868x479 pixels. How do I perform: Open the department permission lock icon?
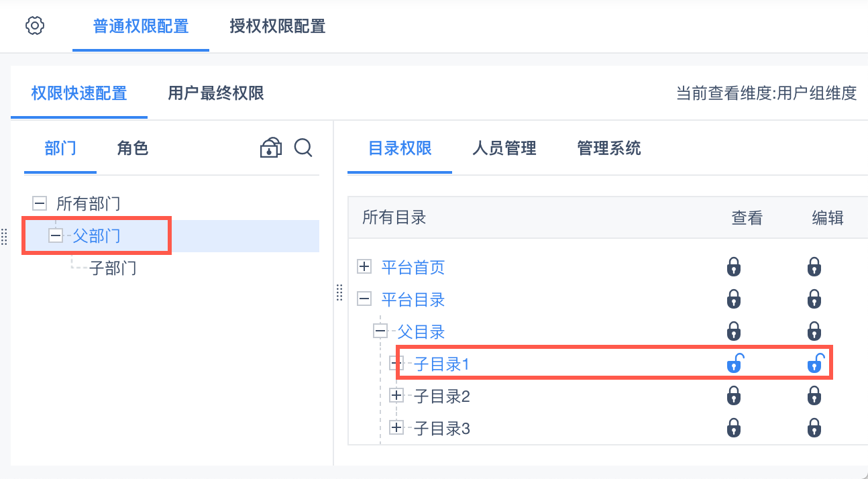tap(270, 148)
